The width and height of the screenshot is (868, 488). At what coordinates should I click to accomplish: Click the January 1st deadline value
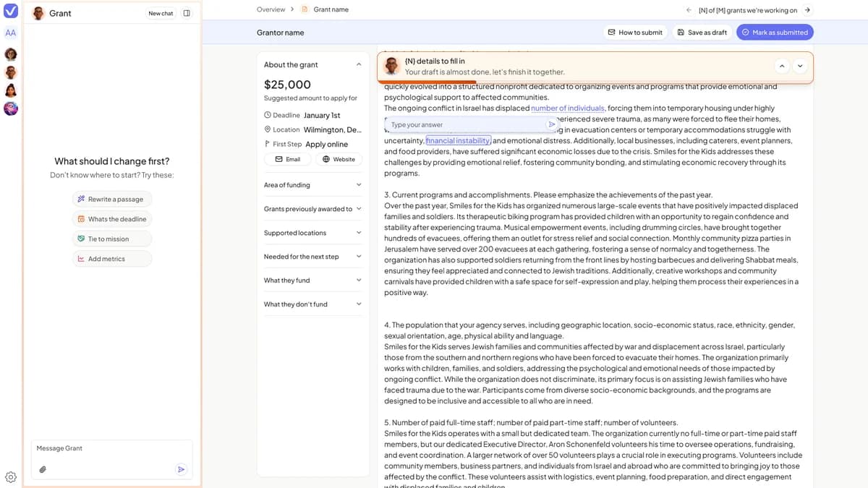322,115
